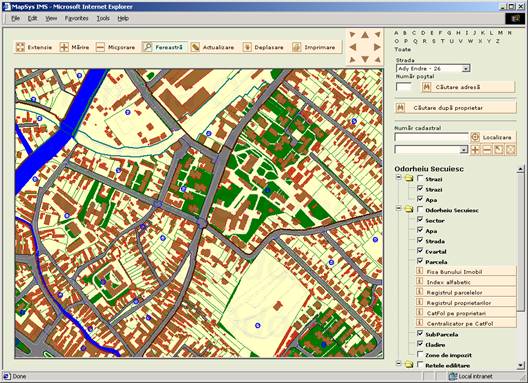Click the Odorheiu Secuiesc group folder icon
The width and height of the screenshot is (528, 383).
pos(409,210)
